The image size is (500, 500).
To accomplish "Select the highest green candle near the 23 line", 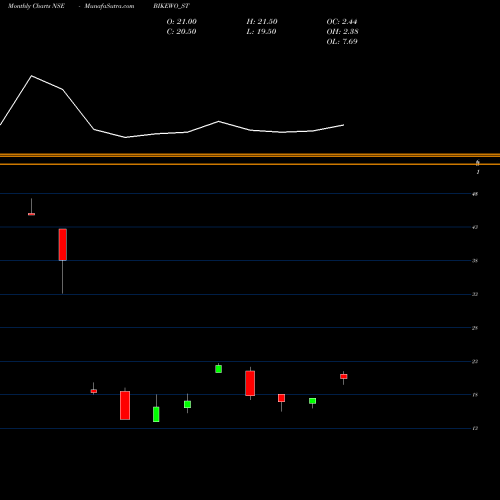I will 219,369.
